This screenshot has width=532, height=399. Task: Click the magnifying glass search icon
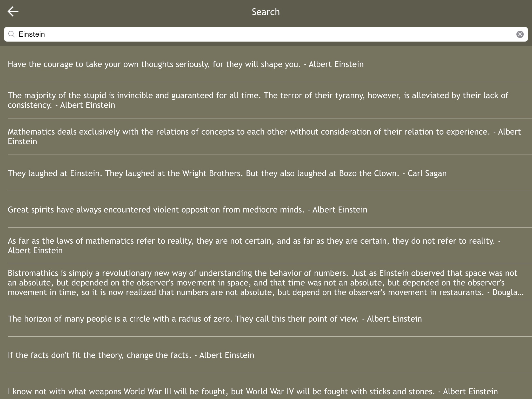11,34
